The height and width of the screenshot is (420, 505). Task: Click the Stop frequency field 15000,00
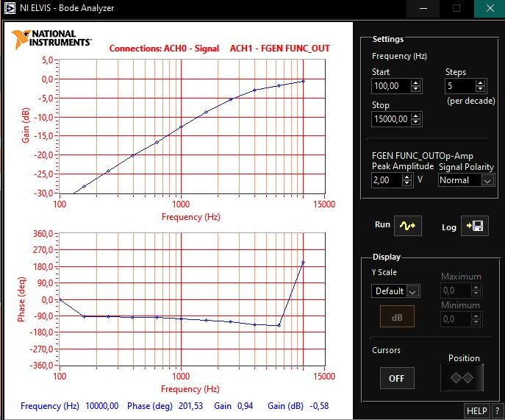point(391,119)
